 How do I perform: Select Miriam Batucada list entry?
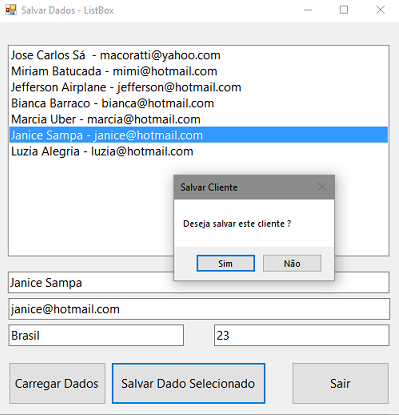coord(199,71)
